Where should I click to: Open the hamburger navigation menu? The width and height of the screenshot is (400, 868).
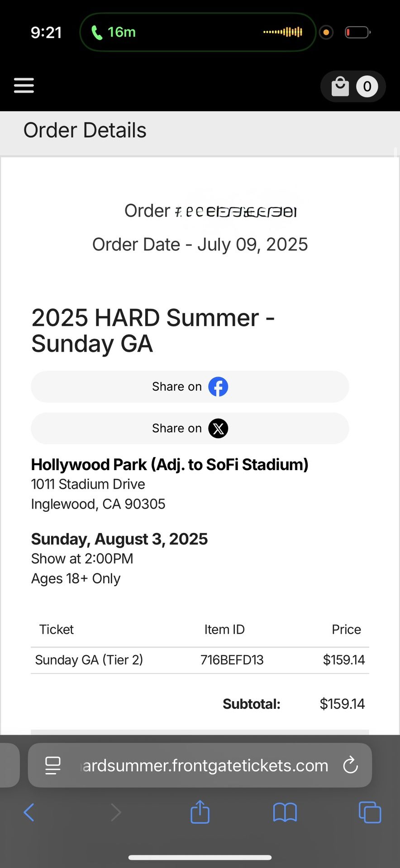24,85
